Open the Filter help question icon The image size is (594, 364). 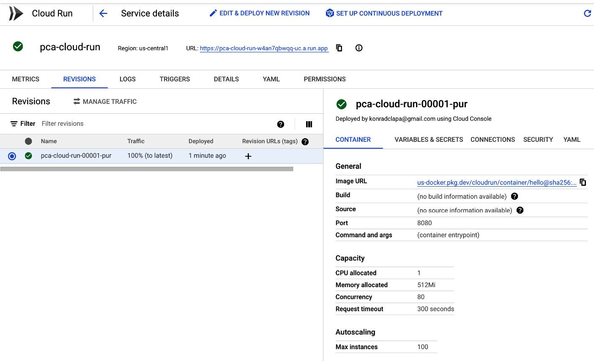[281, 124]
